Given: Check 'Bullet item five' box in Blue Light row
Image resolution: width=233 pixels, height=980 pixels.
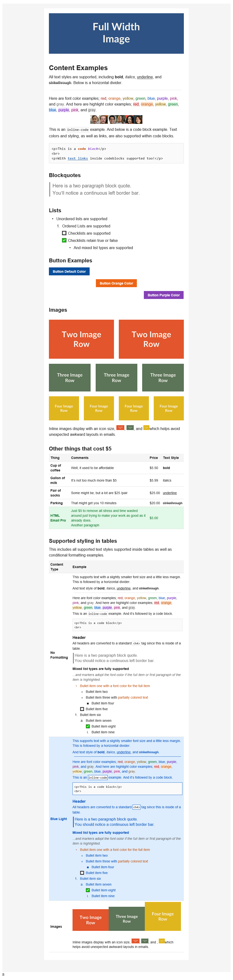Looking at the screenshot, I should point(82,873).
